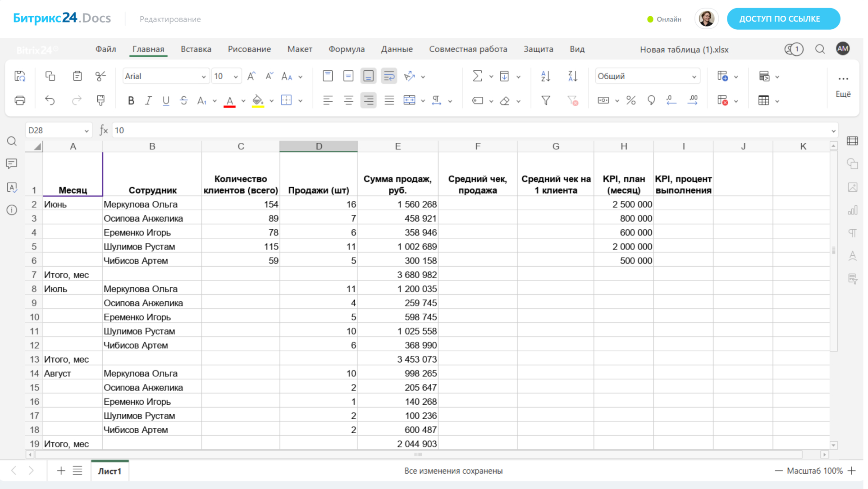Click the filter funnel icon

545,100
